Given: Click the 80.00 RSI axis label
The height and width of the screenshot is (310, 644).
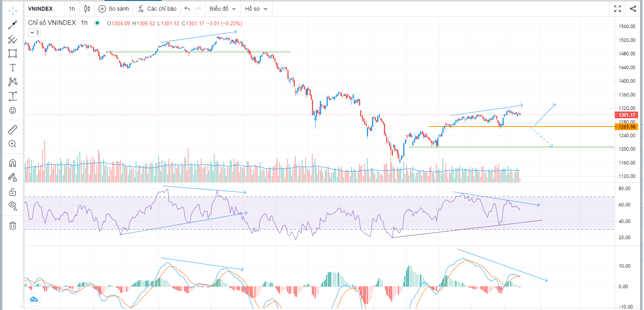Looking at the screenshot, I should (x=625, y=189).
